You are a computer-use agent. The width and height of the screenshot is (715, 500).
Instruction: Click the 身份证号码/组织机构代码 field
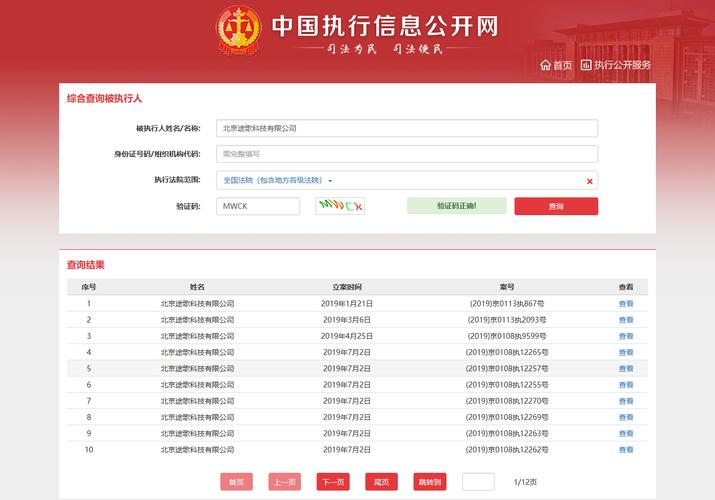tap(406, 154)
